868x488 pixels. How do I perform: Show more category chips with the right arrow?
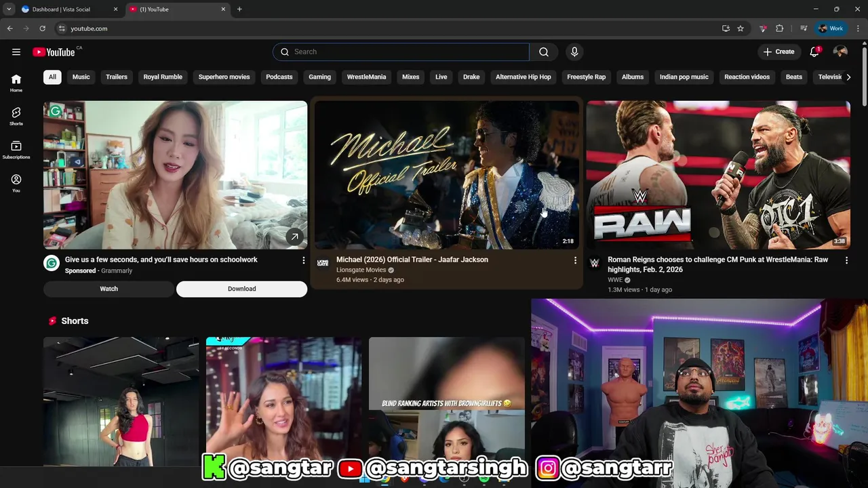(848, 77)
